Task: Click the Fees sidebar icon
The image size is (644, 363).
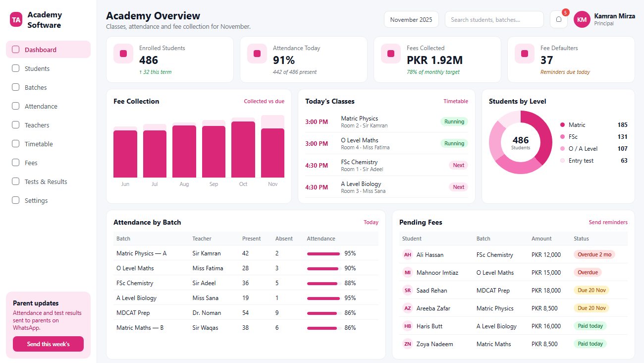Action: [15, 163]
